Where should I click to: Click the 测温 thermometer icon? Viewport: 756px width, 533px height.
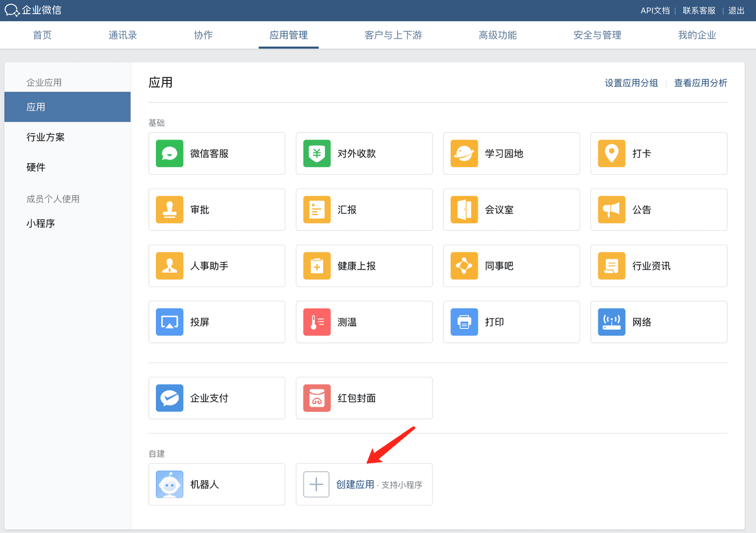coord(317,322)
